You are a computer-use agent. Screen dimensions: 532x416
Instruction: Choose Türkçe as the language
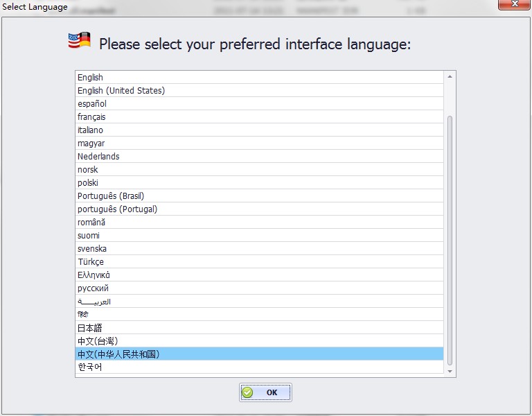[91, 262]
